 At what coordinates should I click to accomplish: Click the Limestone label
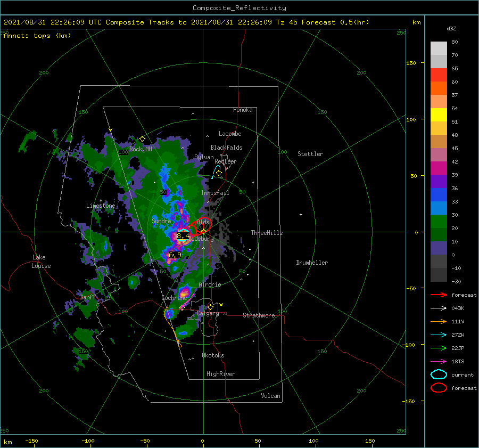click(101, 206)
